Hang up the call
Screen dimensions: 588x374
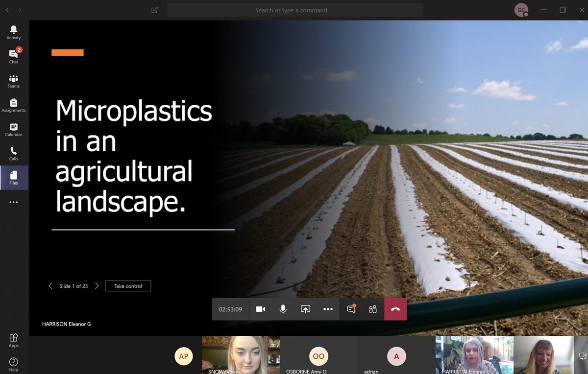pyautogui.click(x=395, y=309)
